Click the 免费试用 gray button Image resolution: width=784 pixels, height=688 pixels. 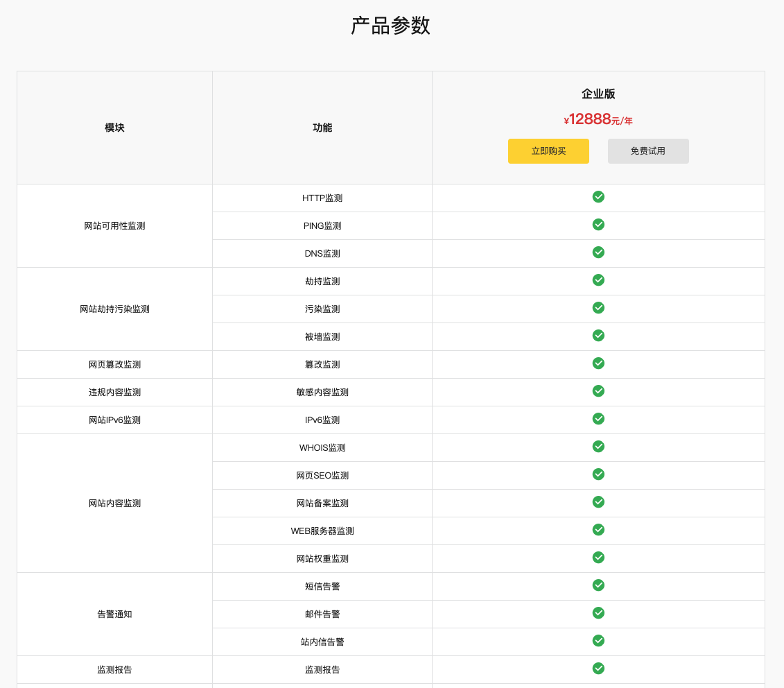(x=648, y=151)
